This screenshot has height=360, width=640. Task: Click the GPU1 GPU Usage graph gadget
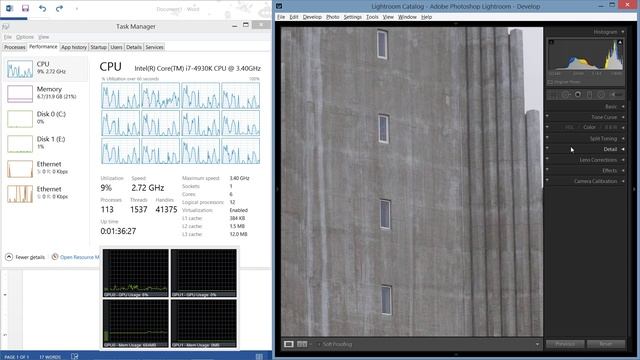click(204, 273)
